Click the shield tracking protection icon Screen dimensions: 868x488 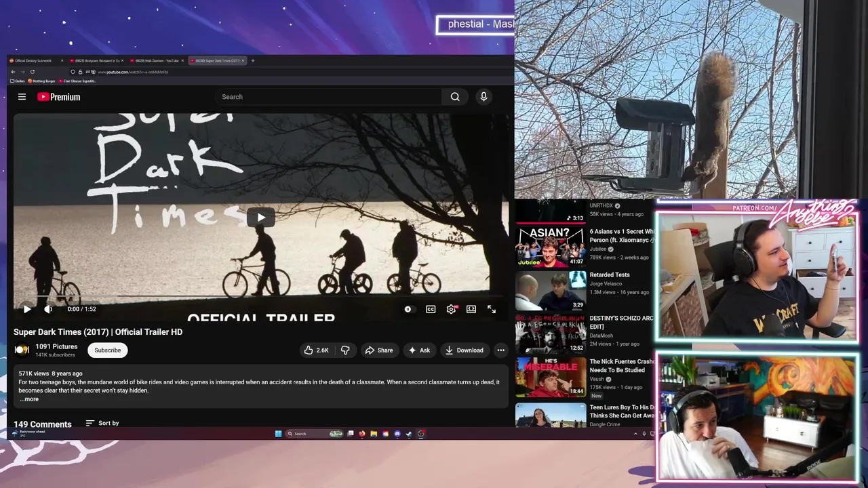tap(73, 72)
